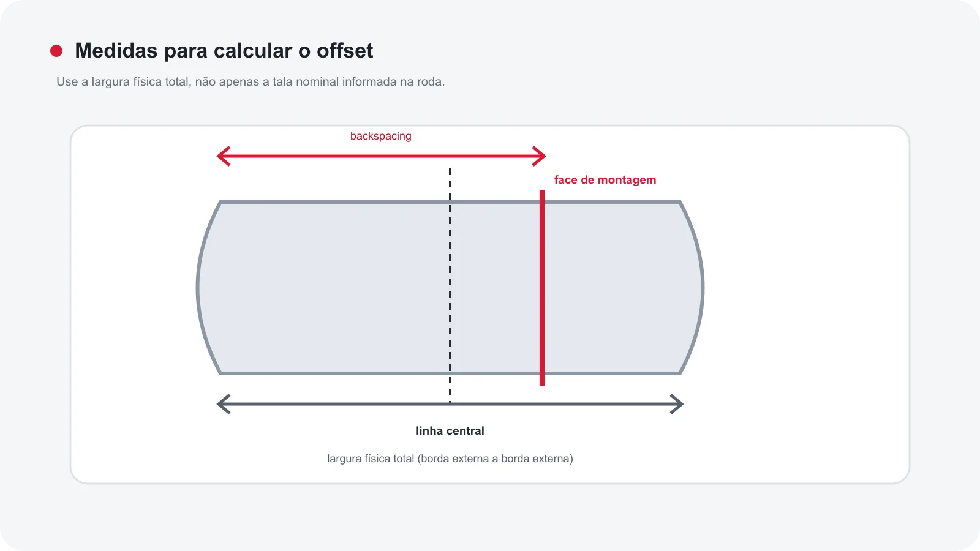Click the left arrowhead of the red backspacing arrow
Viewport: 980px width, 551px height.
[223, 156]
